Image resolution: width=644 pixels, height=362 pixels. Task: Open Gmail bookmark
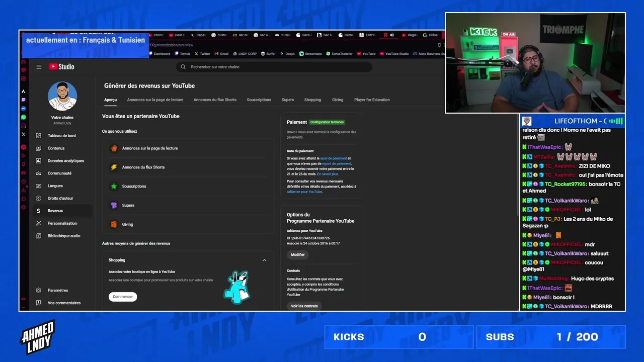point(221,54)
